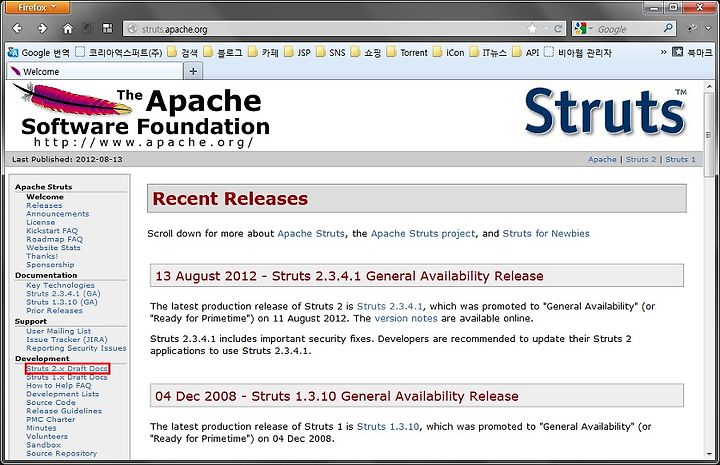Viewport: 720px width, 465px height.
Task: Open Struts 2.3.4.1 (GA) sidebar documentation link
Action: click(63, 294)
